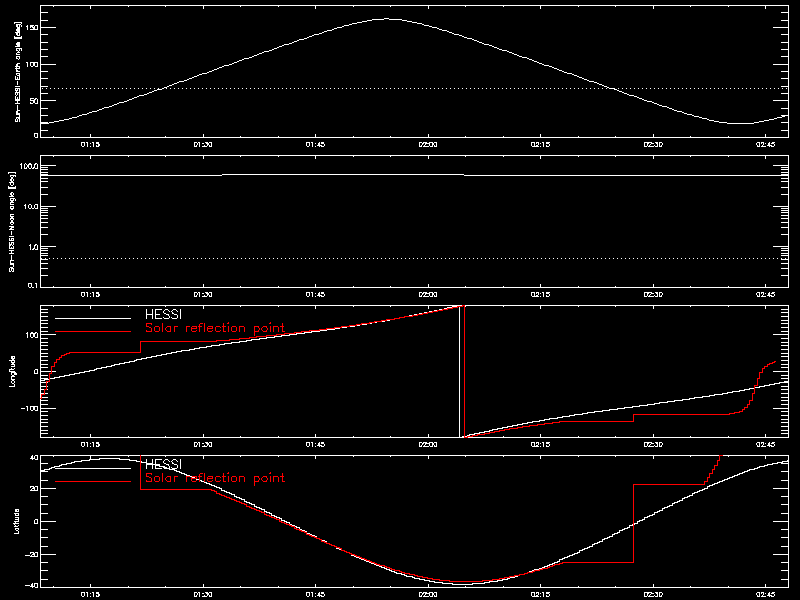Viewport: 800px width, 600px height.
Task: Click red legend line sample in Latitude plot
Action: point(93,482)
